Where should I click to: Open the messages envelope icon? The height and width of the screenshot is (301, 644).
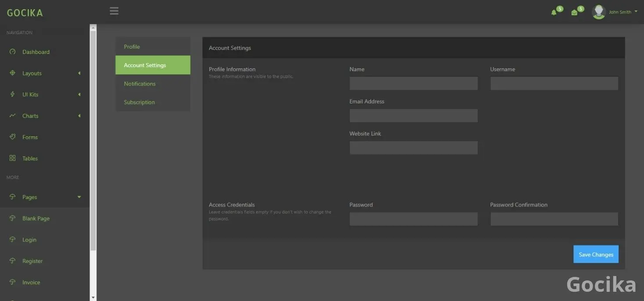pos(574,12)
